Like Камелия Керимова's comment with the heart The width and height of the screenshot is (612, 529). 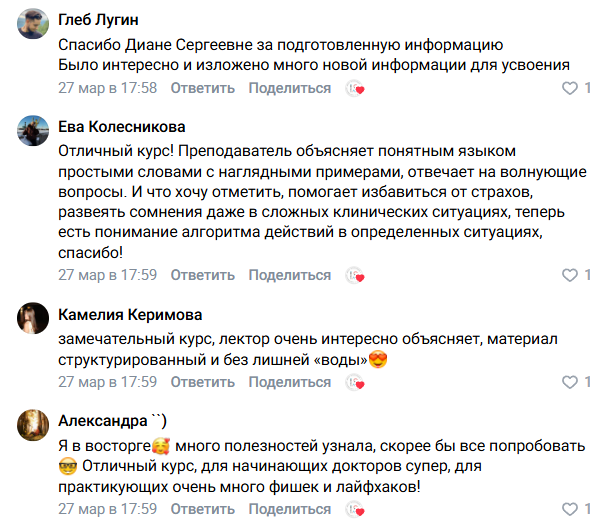[x=571, y=382]
